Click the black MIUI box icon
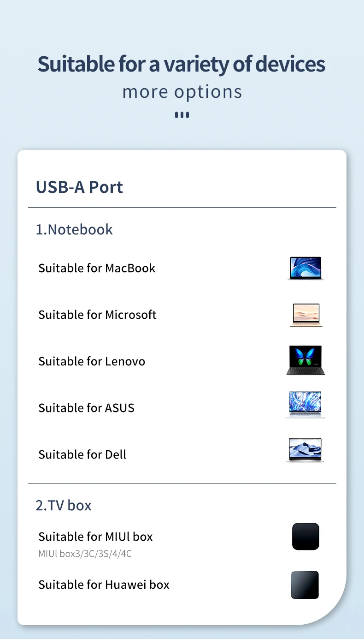 coord(305,536)
